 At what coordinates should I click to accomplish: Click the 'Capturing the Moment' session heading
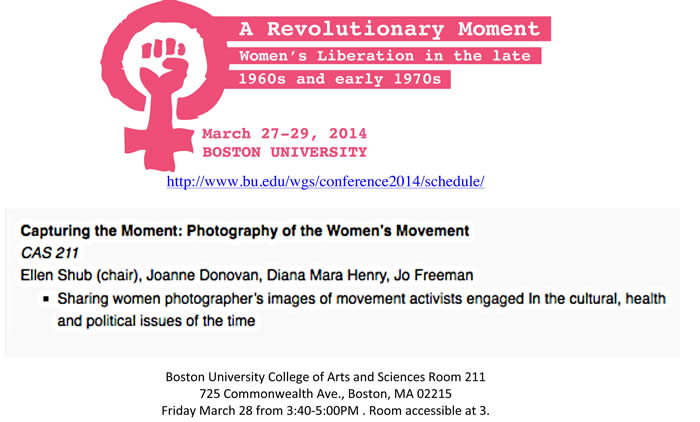pyautogui.click(x=245, y=231)
